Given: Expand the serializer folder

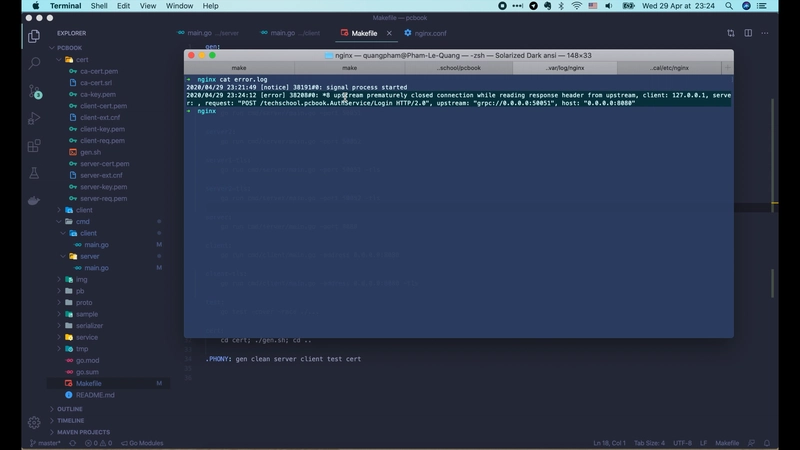Looking at the screenshot, I should 59,326.
